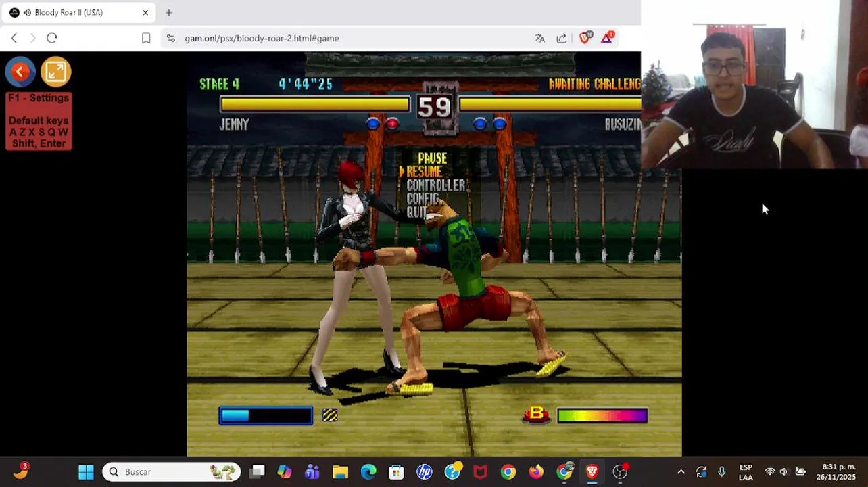Image resolution: width=868 pixels, height=487 pixels.
Task: Mute the tab via speaker icon
Action: (x=27, y=12)
